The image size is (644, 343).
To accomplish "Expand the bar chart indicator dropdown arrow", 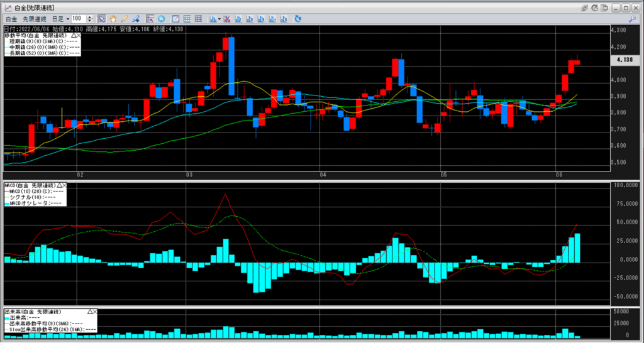I will (x=219, y=19).
